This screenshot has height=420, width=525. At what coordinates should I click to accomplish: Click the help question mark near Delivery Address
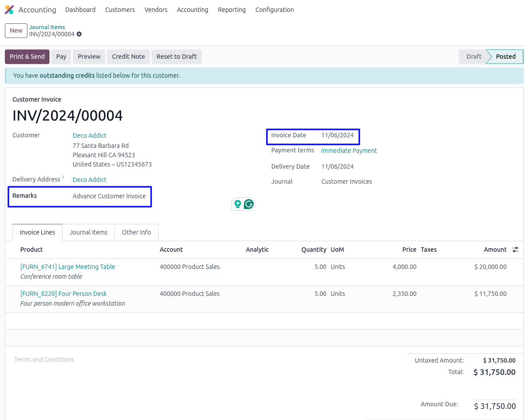[63, 178]
